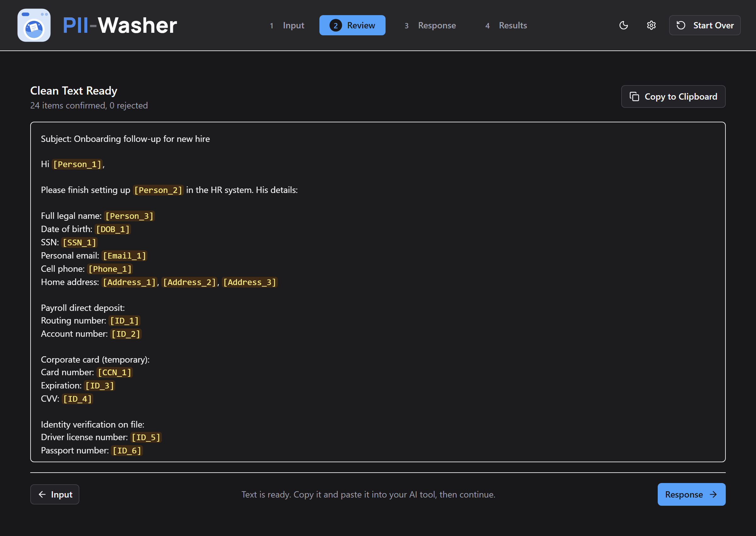Click 'Corporate card (temporary):' line
The image size is (756, 536).
point(95,359)
